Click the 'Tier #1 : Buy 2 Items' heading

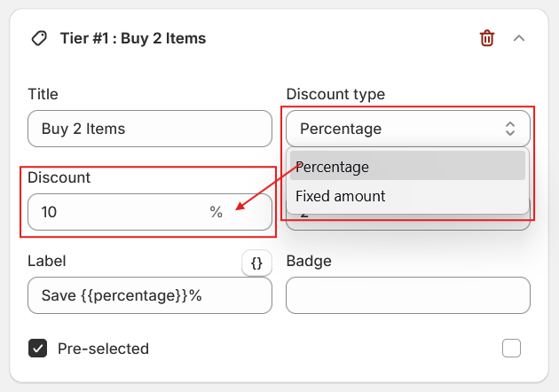pyautogui.click(x=133, y=38)
